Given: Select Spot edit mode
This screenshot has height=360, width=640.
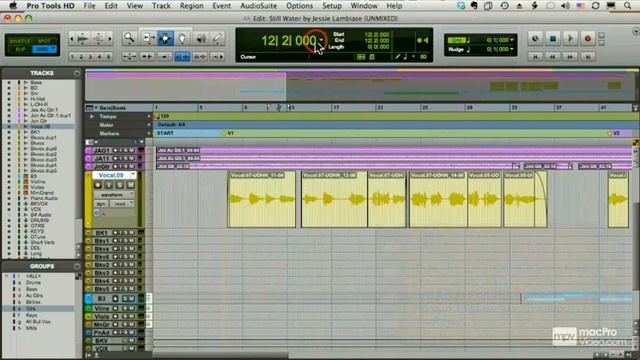Looking at the screenshot, I should coord(44,41).
